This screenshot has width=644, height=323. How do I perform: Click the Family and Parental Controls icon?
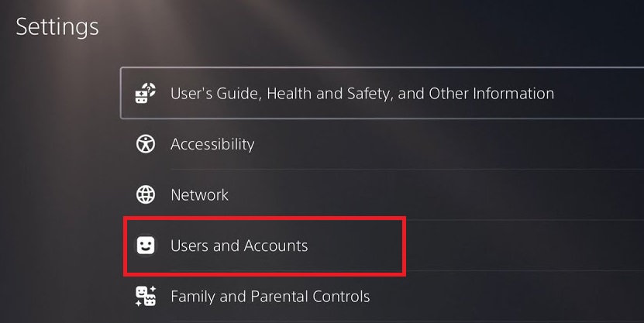pos(146,297)
